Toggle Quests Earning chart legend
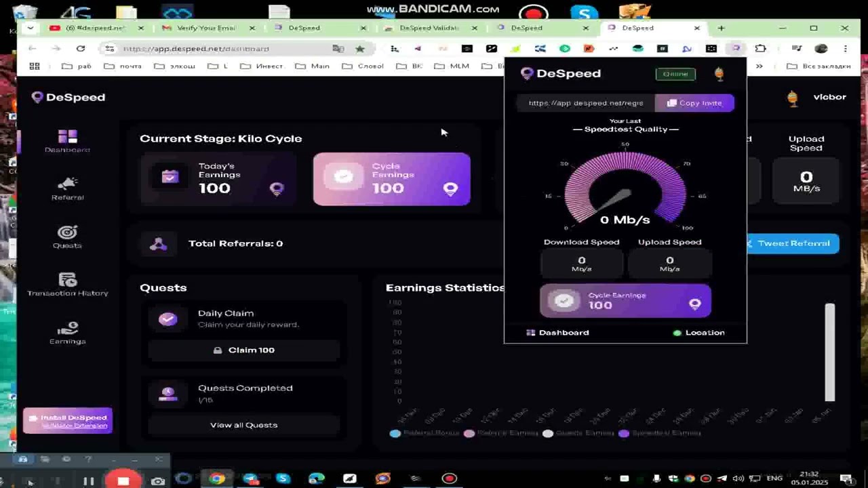 point(578,433)
